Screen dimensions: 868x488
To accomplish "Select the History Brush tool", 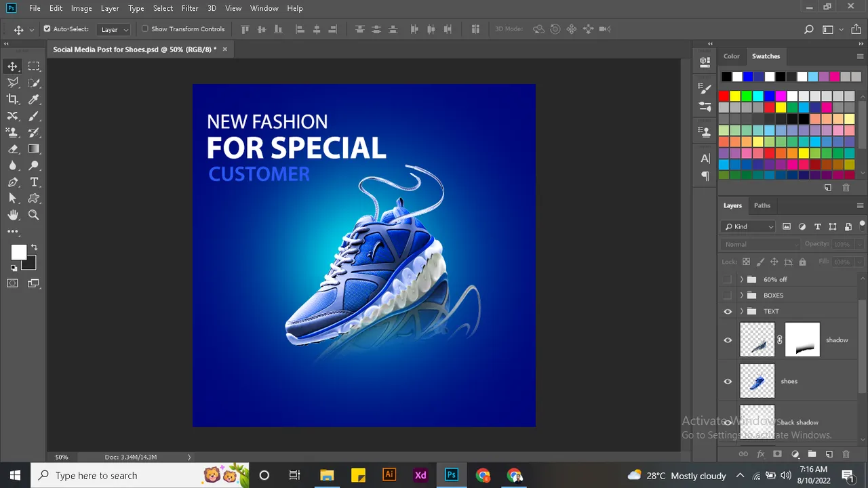I will (x=34, y=133).
